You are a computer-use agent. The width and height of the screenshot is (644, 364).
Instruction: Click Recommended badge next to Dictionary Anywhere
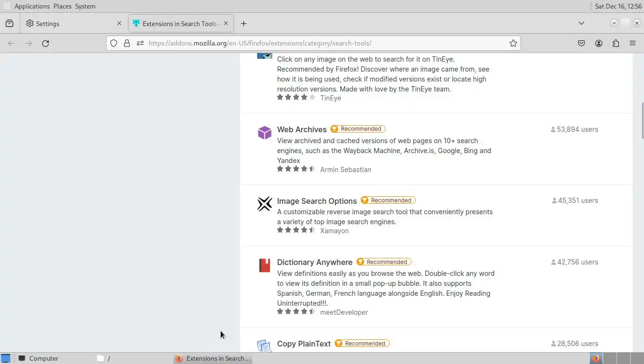384,262
